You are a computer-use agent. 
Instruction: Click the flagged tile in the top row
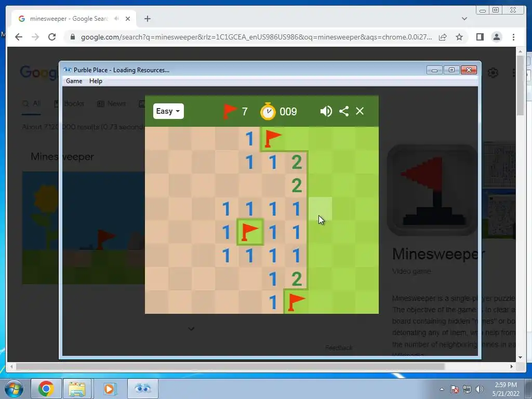pos(273,139)
